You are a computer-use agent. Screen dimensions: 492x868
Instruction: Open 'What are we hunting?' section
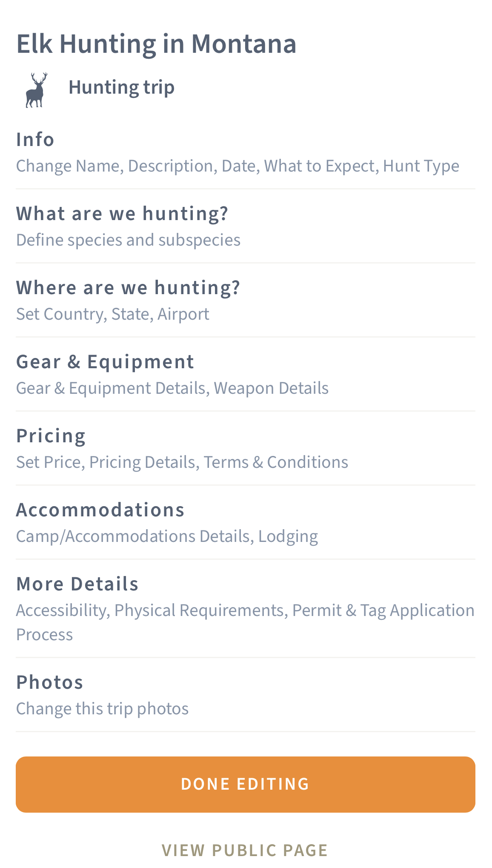[x=122, y=212]
